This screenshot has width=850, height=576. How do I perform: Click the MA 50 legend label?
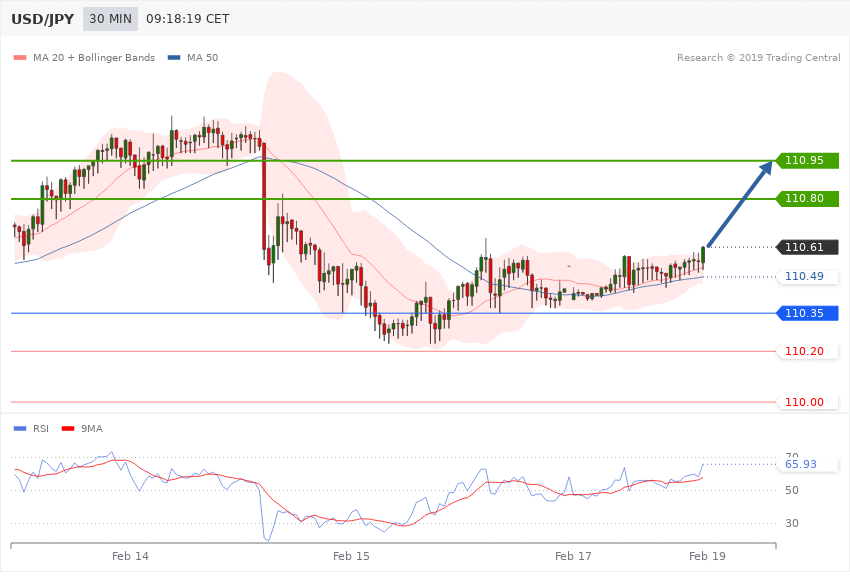coord(202,57)
